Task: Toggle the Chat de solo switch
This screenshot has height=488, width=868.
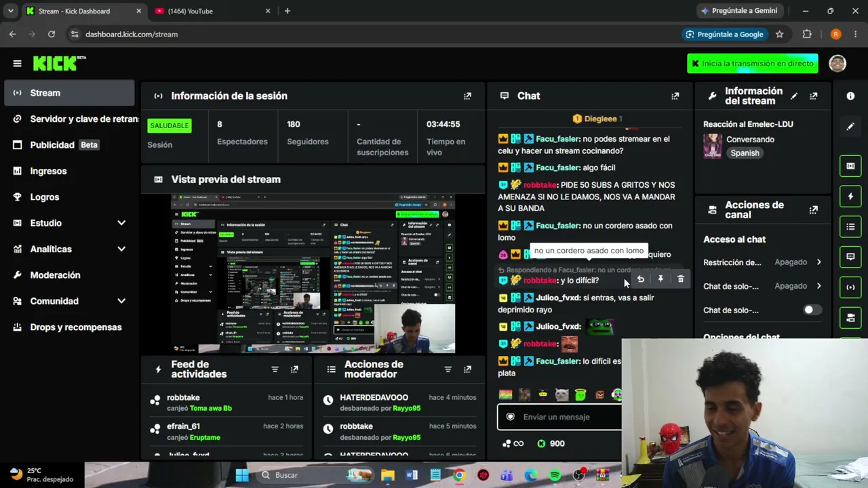Action: (812, 310)
